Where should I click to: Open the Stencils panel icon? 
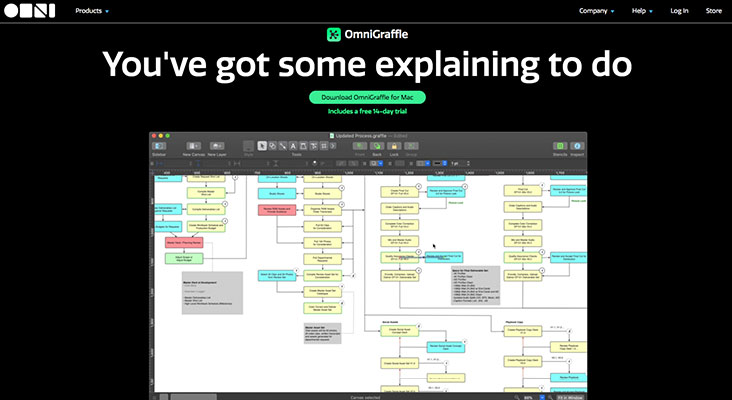(x=560, y=146)
